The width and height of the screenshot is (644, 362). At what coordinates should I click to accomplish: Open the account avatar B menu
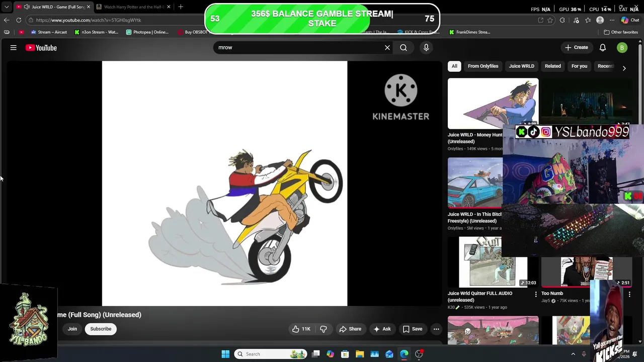[x=622, y=48]
